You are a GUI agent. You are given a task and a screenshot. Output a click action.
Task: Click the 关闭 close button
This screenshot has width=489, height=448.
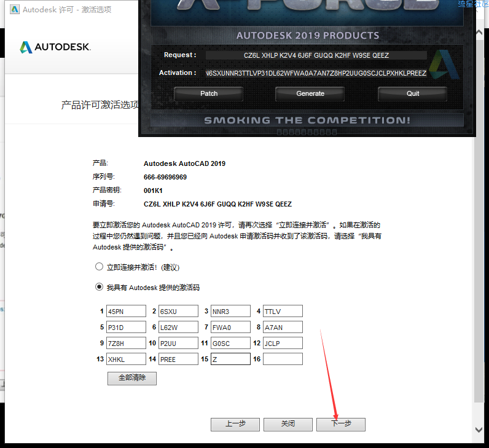pyautogui.click(x=288, y=424)
